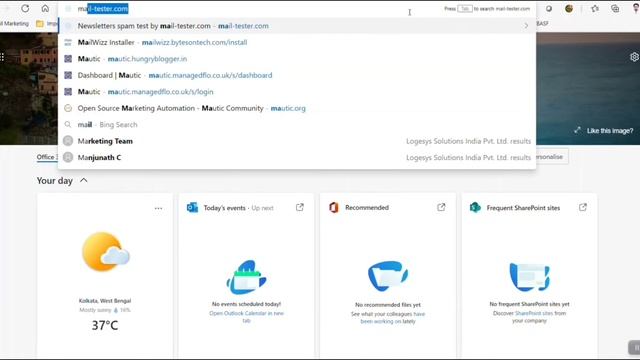Click the Manjunath C avatar icon

68,157
